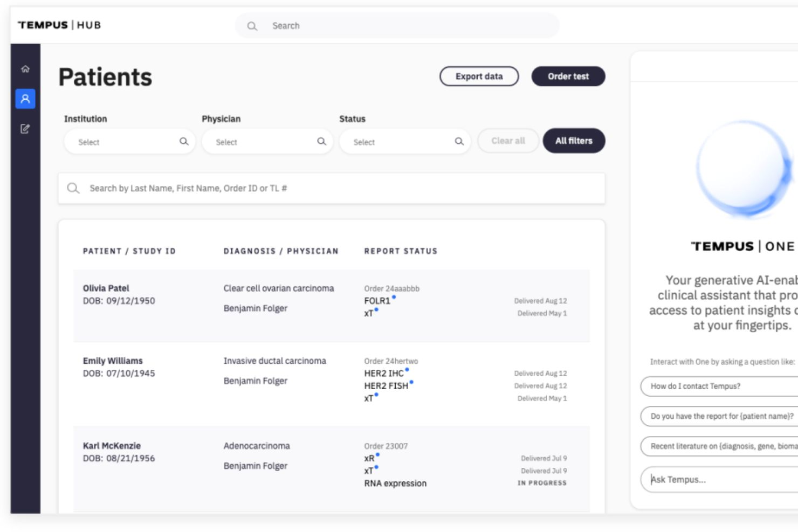Click Invasive ductal carcinoma diagnosis
Screen dimensions: 798x532
[275, 361]
